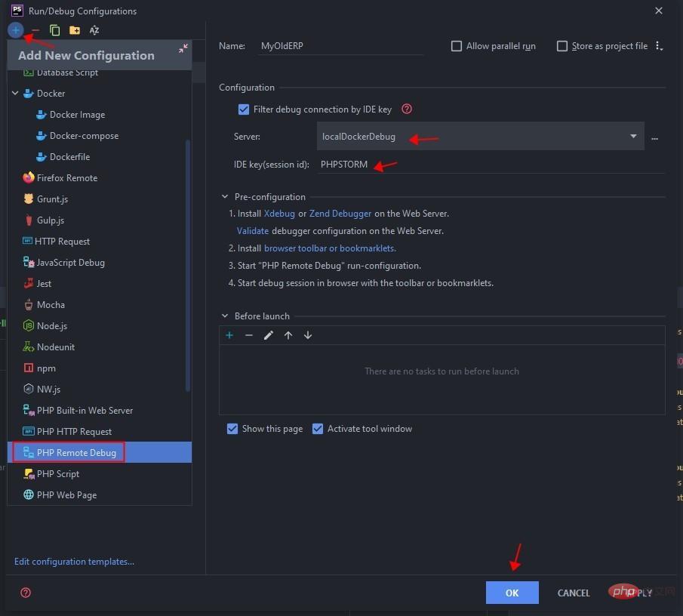Image resolution: width=683 pixels, height=616 pixels.
Task: Edit the before launch task
Action: click(x=269, y=335)
